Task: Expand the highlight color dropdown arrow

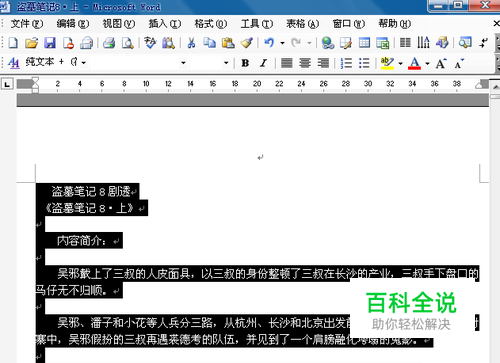Action: coord(400,63)
